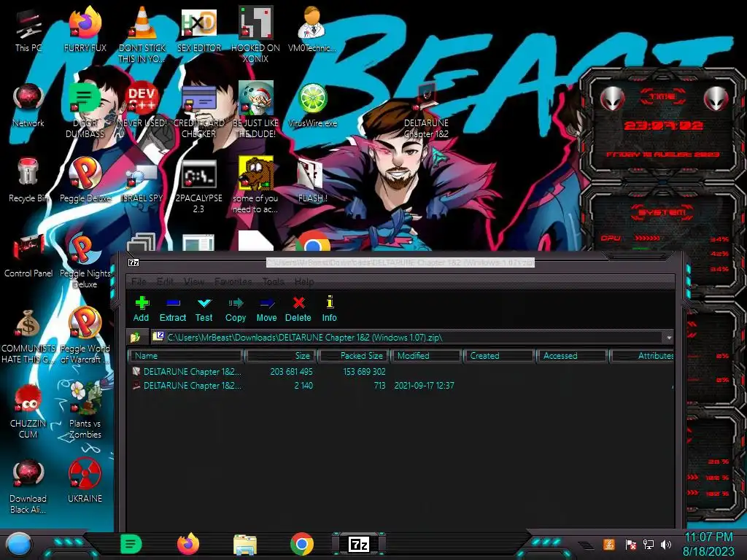
Task: Sort by the Attributes column header
Action: pyautogui.click(x=642, y=356)
